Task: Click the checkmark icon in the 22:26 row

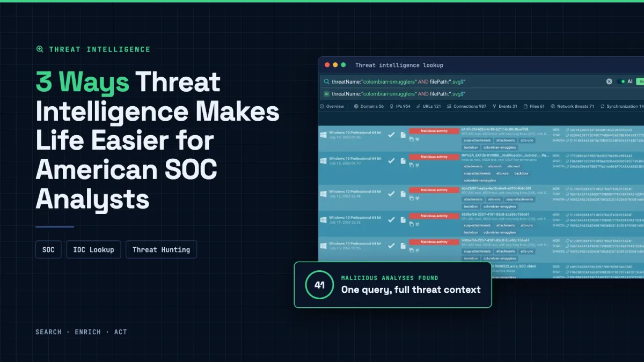Action: point(391,246)
